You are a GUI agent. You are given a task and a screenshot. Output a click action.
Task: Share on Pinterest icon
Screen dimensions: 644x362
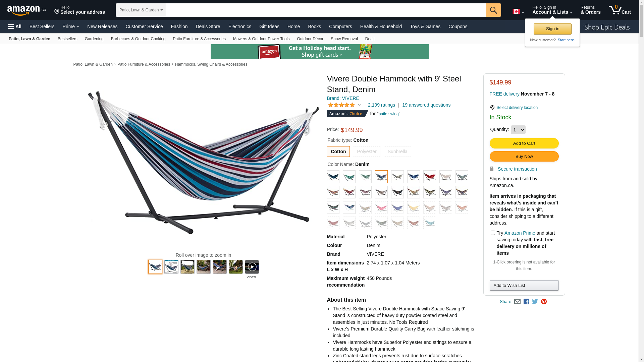click(x=544, y=302)
